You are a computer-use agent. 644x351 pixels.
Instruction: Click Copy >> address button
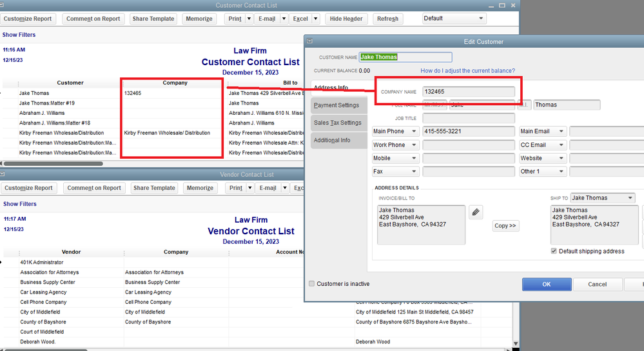click(x=505, y=226)
